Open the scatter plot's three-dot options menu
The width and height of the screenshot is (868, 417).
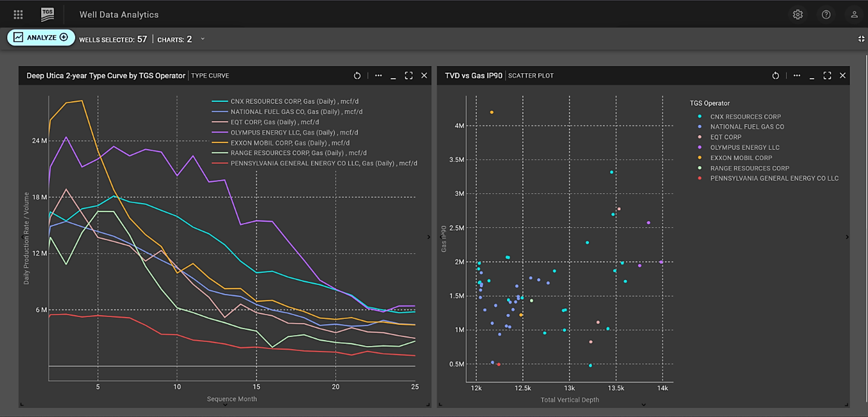coord(797,76)
